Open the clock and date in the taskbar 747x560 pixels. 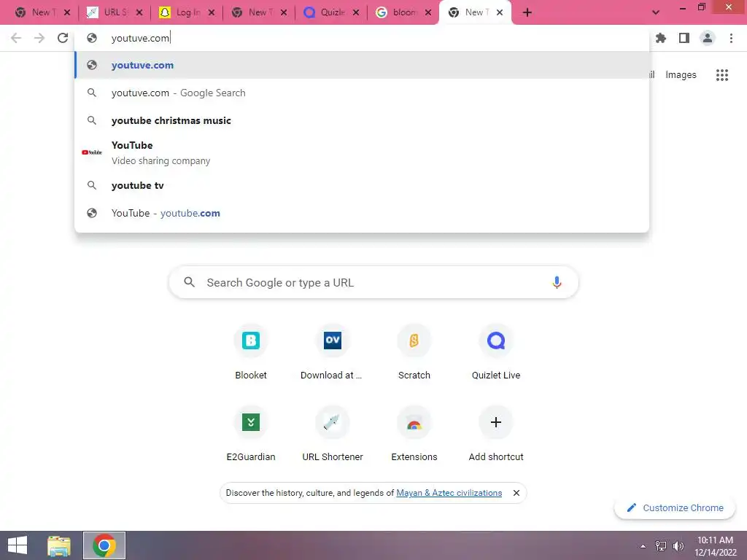click(715, 545)
